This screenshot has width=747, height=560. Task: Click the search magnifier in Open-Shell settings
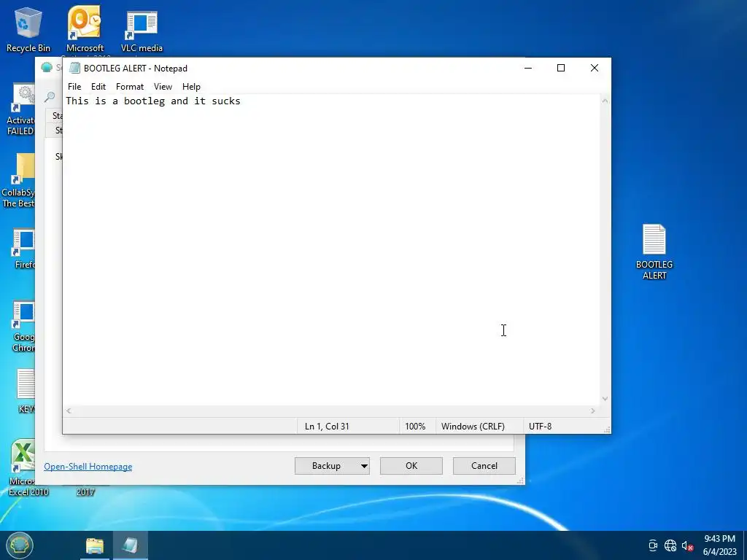point(50,97)
